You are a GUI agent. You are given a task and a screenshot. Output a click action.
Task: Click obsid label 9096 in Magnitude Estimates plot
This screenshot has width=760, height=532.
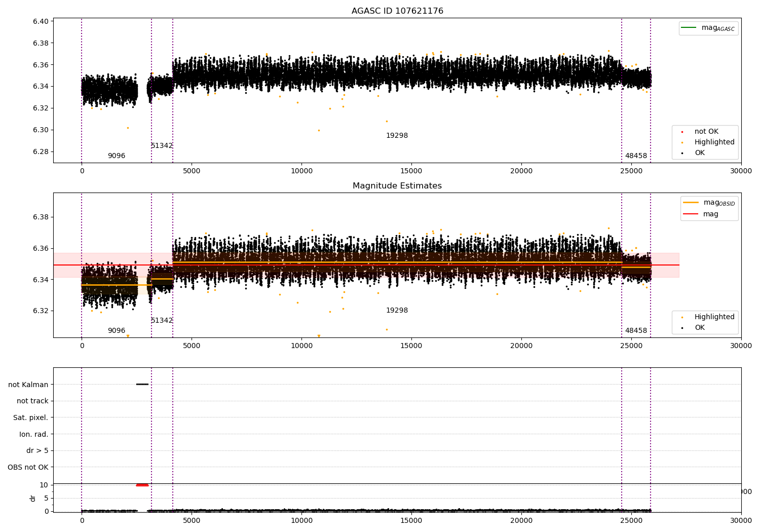point(117,331)
